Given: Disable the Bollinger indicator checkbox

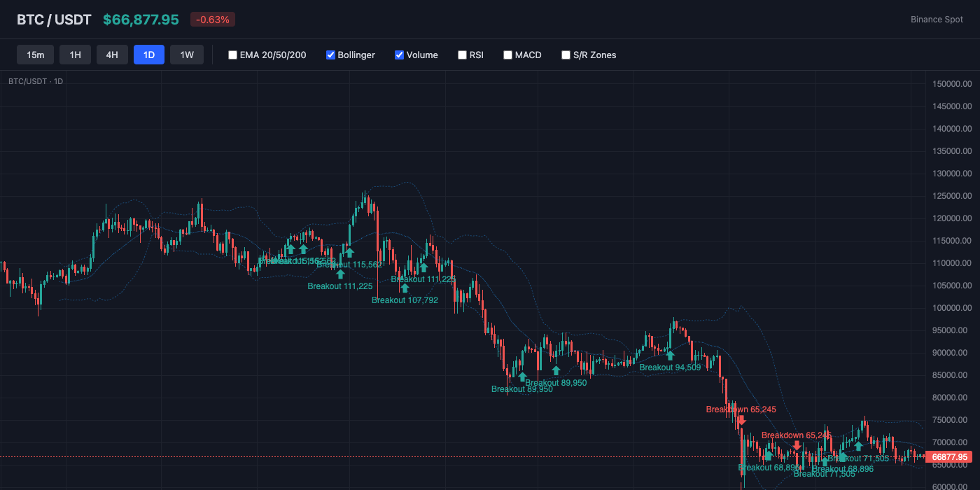Looking at the screenshot, I should click(330, 55).
